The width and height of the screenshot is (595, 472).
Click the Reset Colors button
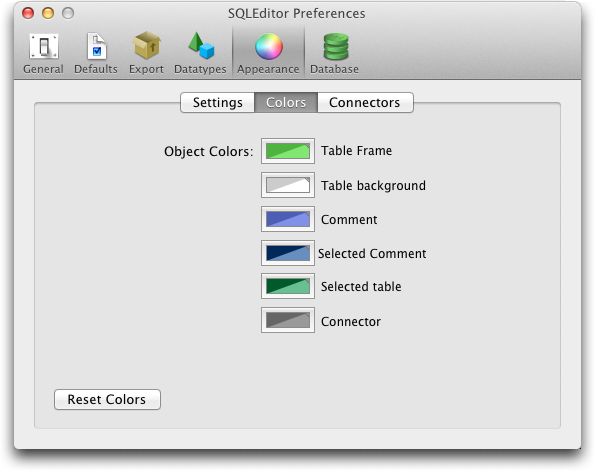(x=107, y=400)
